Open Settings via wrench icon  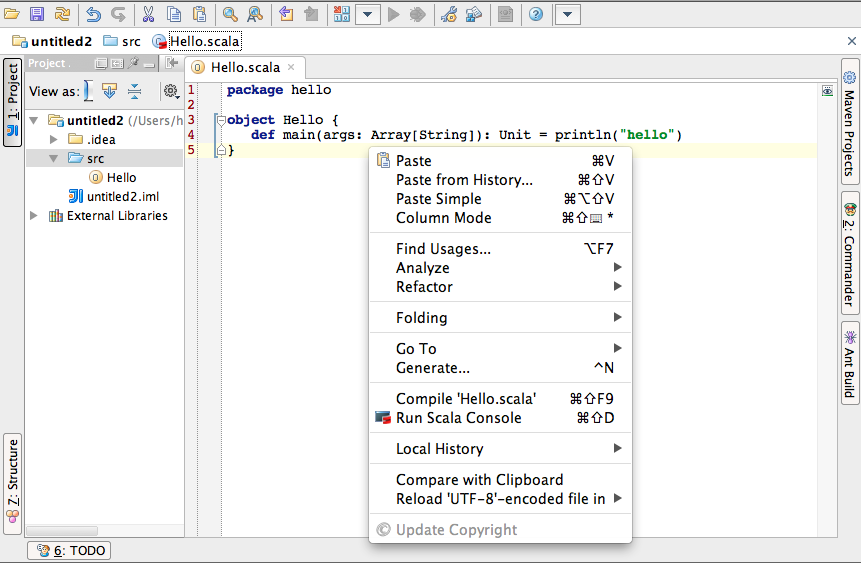pyautogui.click(x=449, y=14)
